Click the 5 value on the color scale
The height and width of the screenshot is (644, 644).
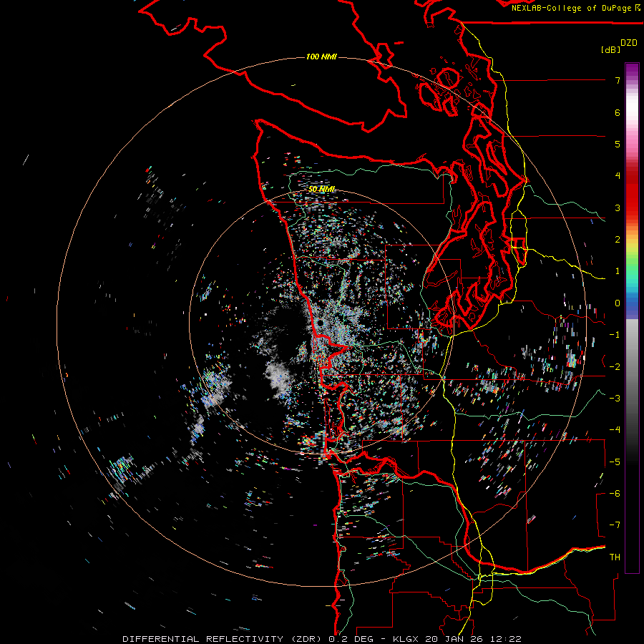pos(618,144)
